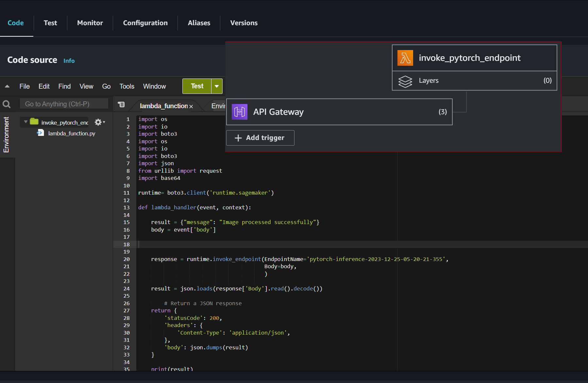
Task: Go to the Versions tab
Action: coord(244,23)
